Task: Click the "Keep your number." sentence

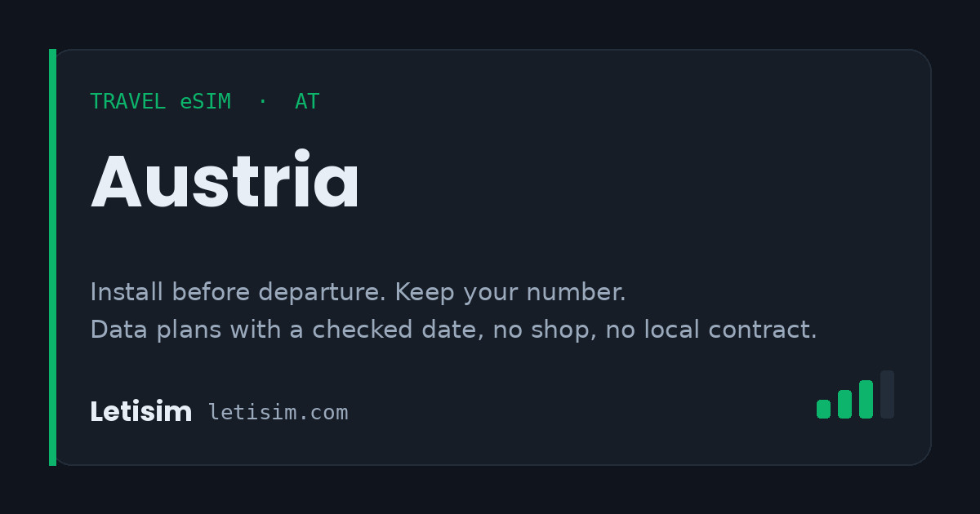Action: tap(510, 291)
